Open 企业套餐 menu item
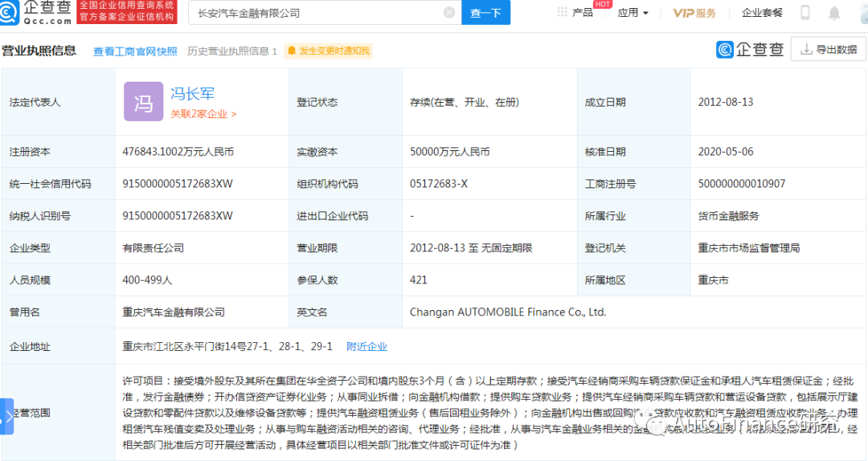 pos(762,13)
